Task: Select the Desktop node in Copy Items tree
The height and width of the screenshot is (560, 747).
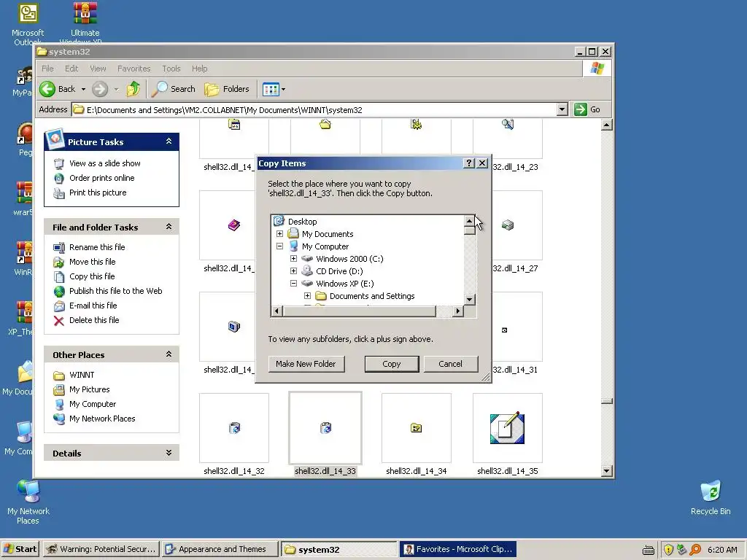Action: click(x=303, y=222)
